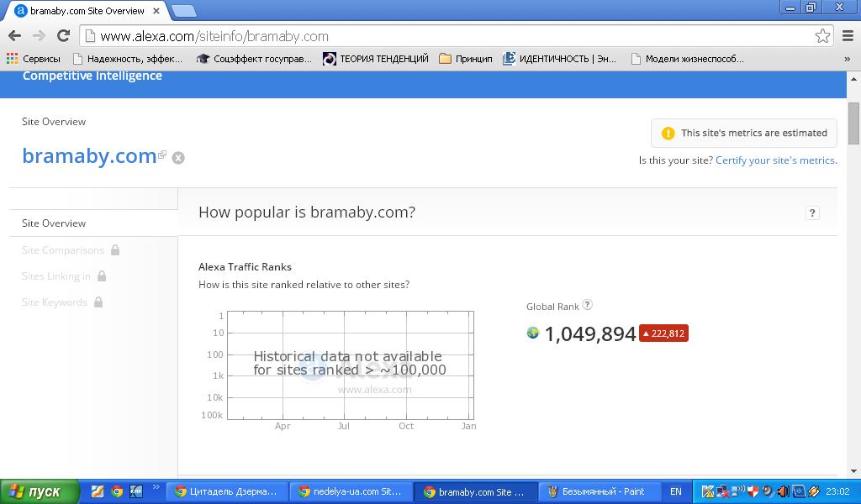This screenshot has height=504, width=861.
Task: Click the lock icon beside Site Keywords
Action: [x=98, y=302]
